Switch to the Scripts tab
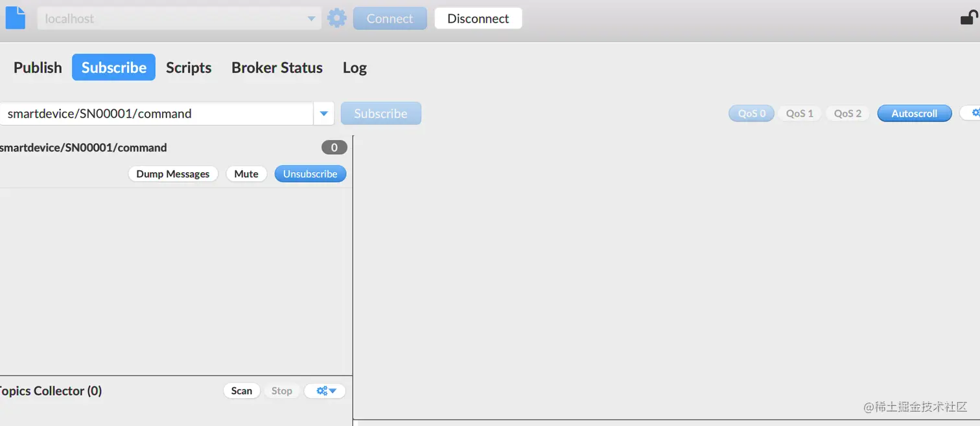The height and width of the screenshot is (426, 980). (189, 67)
